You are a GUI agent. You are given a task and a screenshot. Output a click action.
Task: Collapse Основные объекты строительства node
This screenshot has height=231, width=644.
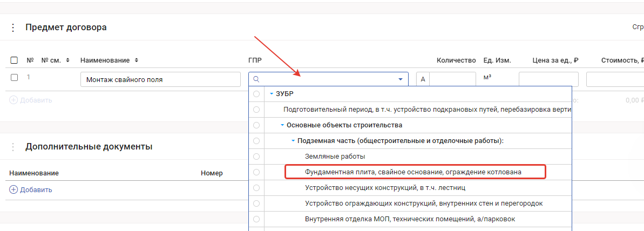click(282, 125)
